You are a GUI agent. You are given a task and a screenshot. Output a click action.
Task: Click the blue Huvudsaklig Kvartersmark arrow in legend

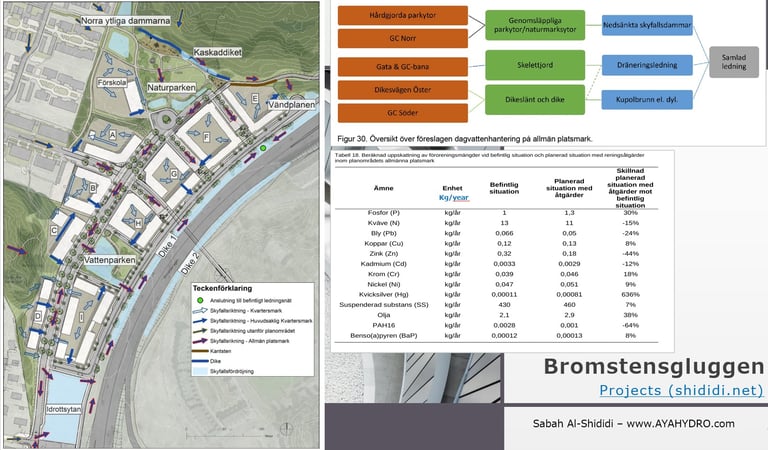tap(200, 321)
